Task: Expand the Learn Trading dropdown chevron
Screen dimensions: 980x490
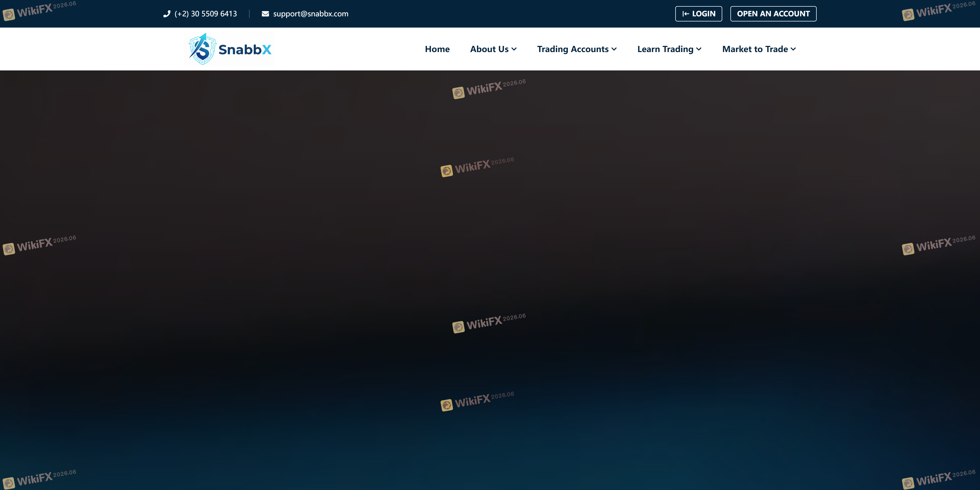Action: 699,49
